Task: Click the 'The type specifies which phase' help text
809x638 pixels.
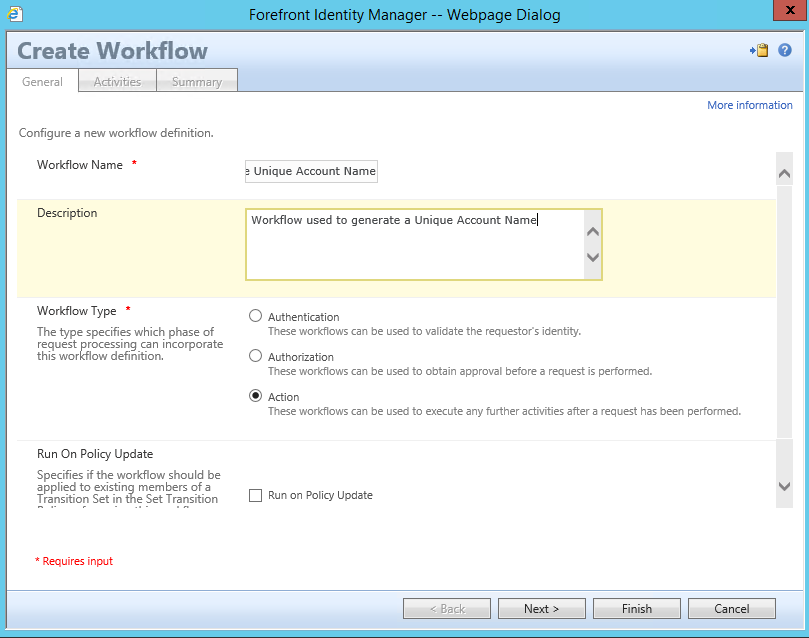Action: (130, 343)
